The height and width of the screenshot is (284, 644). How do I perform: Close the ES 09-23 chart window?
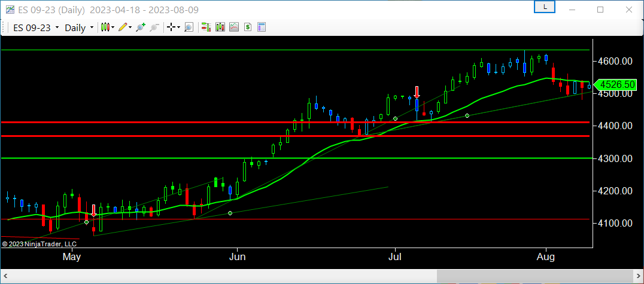coord(628,10)
